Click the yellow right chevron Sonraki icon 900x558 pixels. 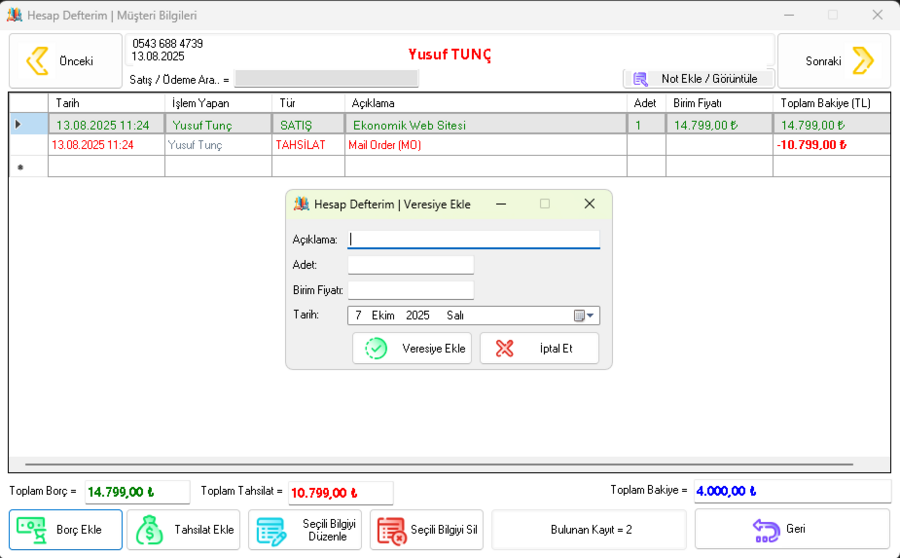[863, 61]
